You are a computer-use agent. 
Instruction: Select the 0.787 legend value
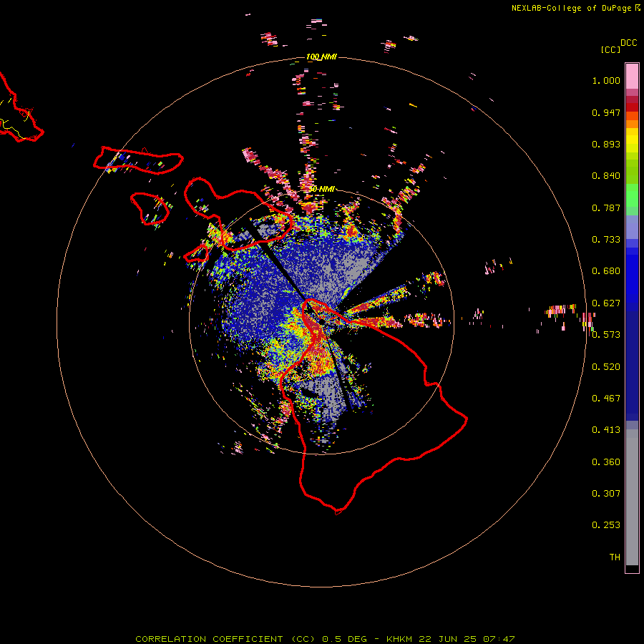(x=606, y=208)
